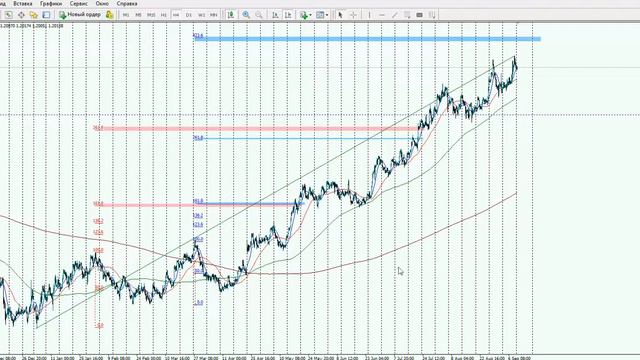
Task: Click the blue 123.6 Fibonacci label
Action: [x=198, y=224]
